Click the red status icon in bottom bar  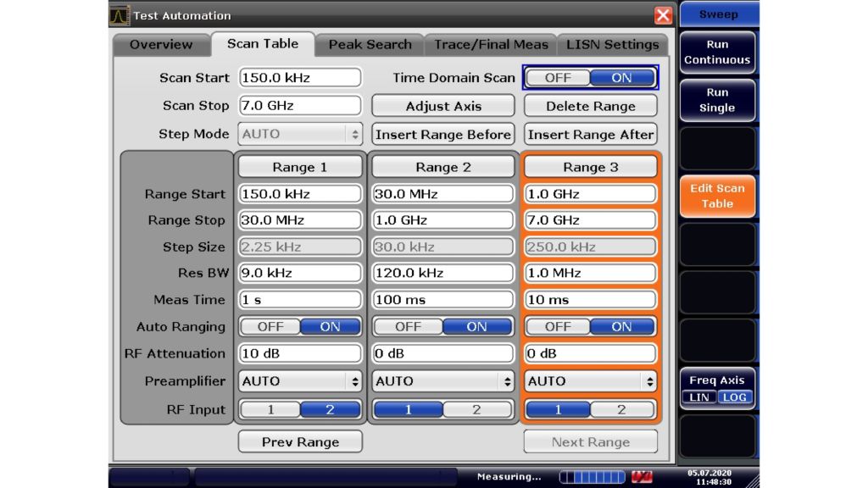click(643, 477)
